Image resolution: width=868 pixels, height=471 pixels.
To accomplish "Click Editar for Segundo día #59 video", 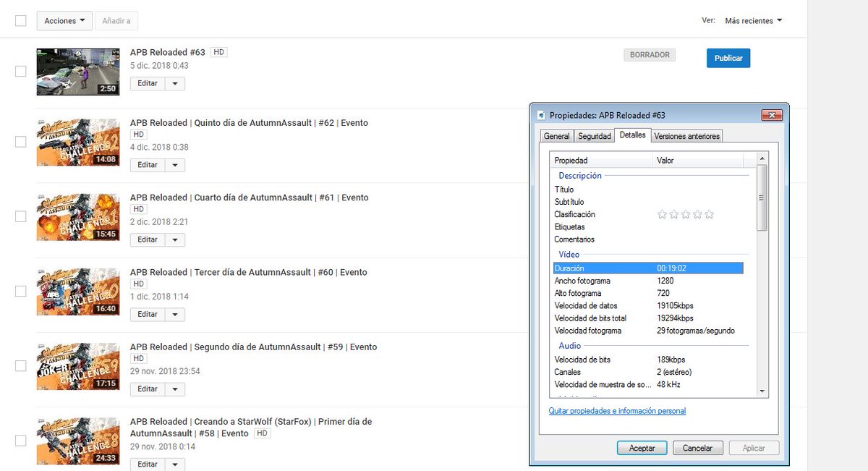I will click(148, 389).
